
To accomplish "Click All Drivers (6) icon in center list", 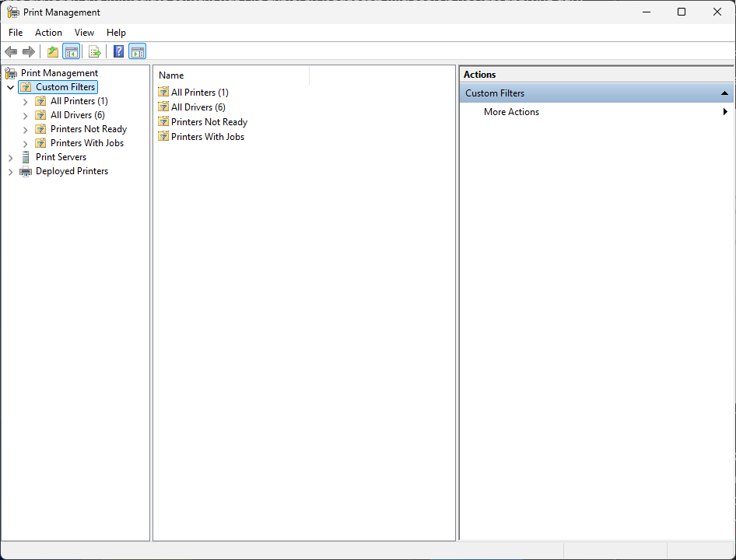I will click(163, 107).
